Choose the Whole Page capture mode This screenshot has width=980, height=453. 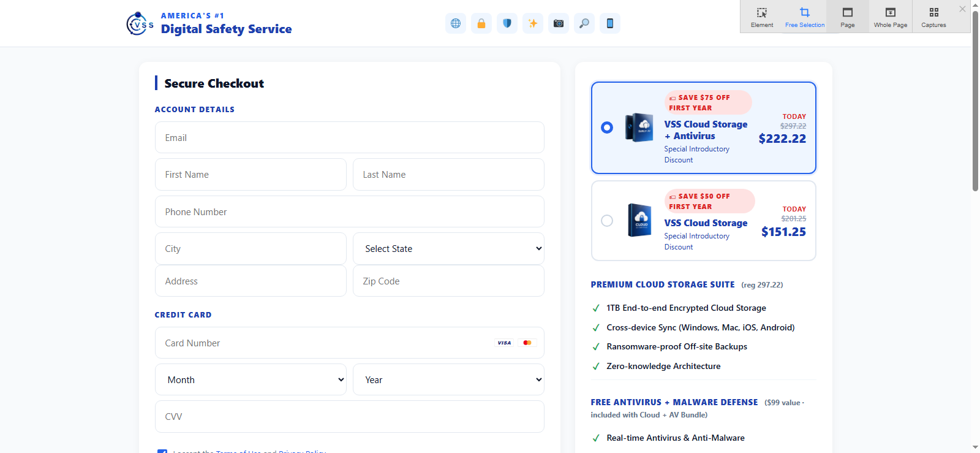(891, 17)
